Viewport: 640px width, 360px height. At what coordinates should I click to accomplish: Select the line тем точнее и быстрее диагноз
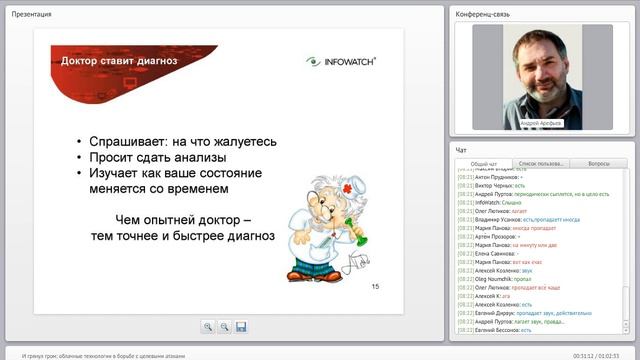coord(183,236)
